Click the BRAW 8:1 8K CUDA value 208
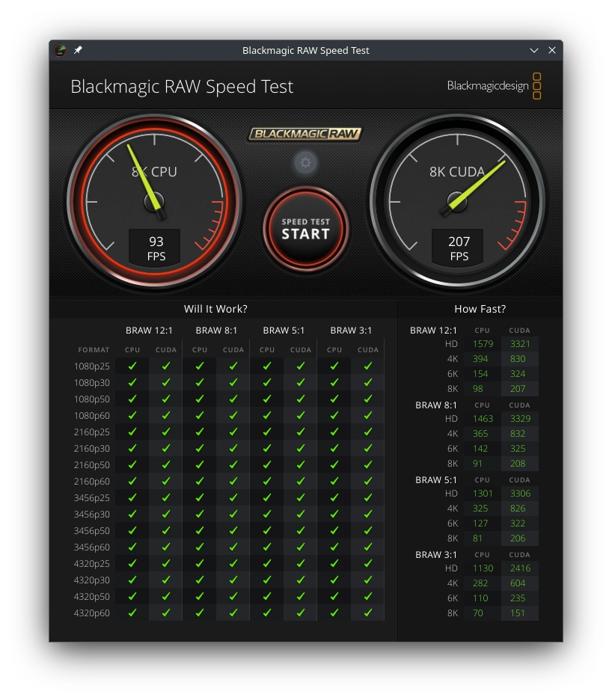 [x=517, y=464]
